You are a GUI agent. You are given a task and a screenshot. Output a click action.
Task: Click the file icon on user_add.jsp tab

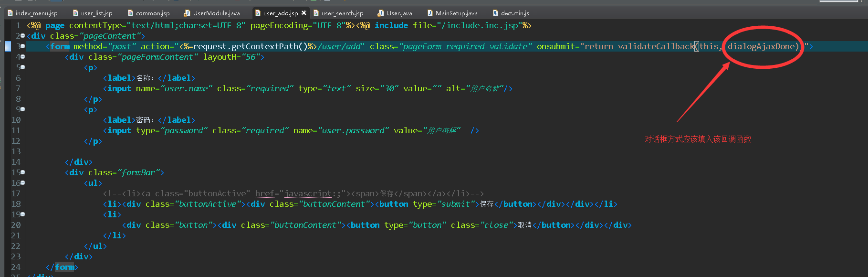tap(258, 13)
